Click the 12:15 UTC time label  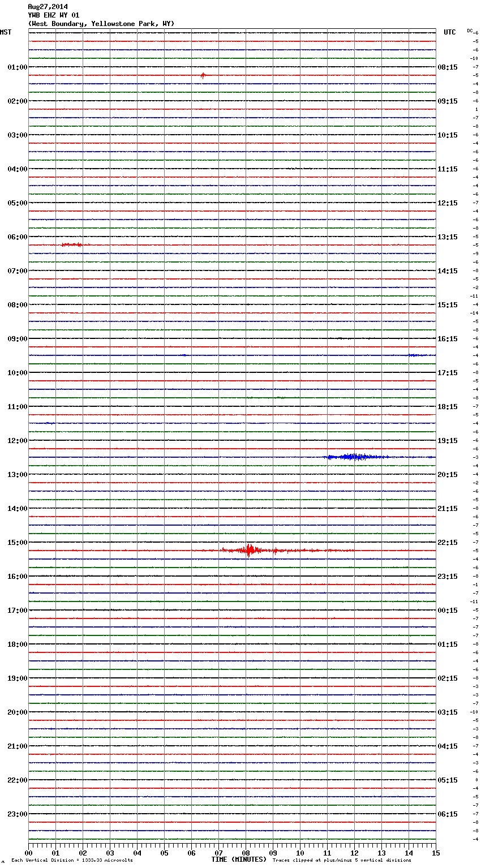(448, 203)
